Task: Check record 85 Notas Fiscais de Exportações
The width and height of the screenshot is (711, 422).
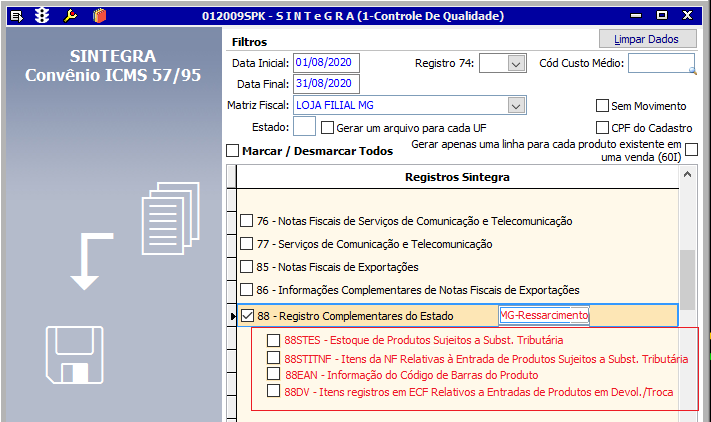Action: pyautogui.click(x=247, y=267)
